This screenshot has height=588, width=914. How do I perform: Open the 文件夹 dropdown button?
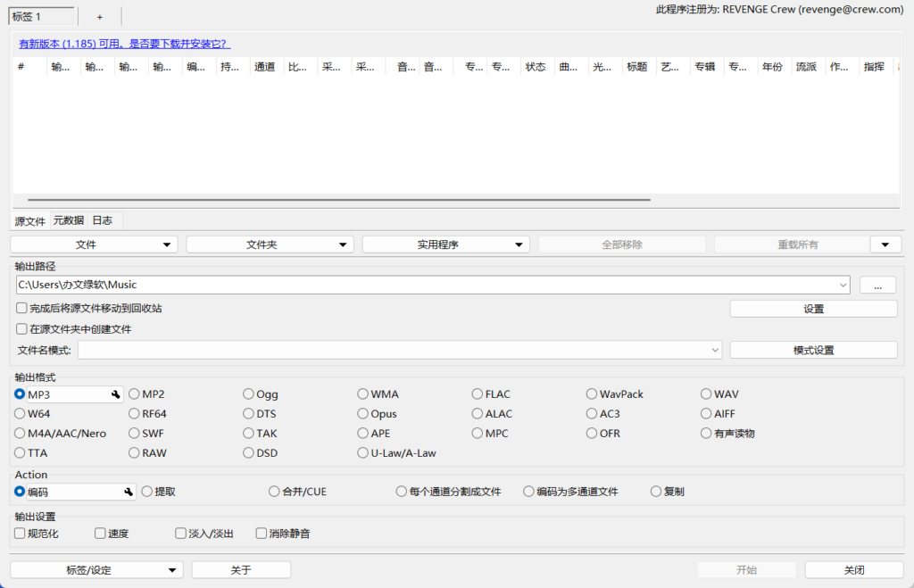coord(270,244)
